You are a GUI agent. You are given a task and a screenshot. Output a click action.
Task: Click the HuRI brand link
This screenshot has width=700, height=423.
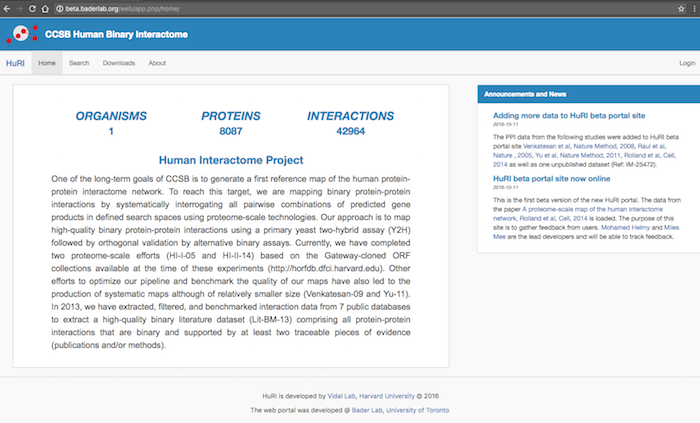pyautogui.click(x=15, y=63)
